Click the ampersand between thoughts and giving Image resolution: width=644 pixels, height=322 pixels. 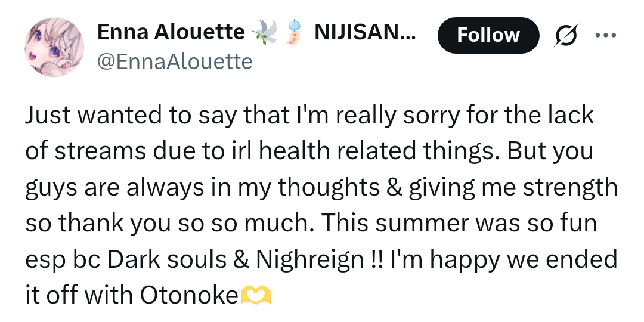point(394,188)
